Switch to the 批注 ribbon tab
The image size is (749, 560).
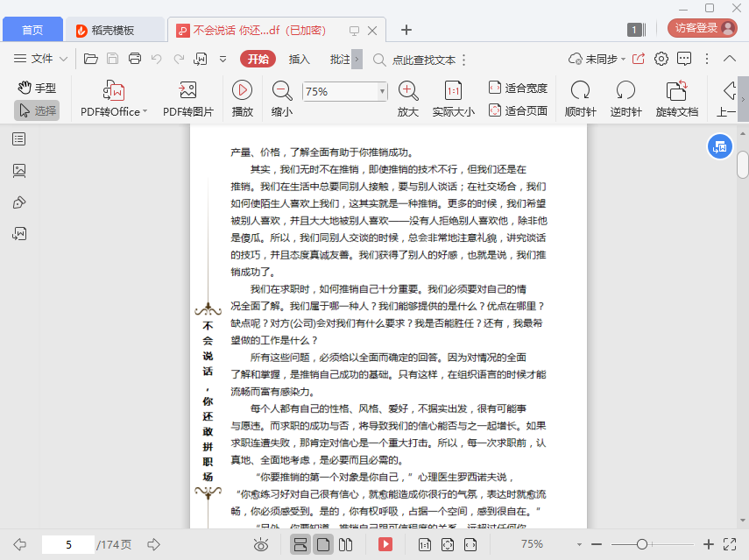pyautogui.click(x=340, y=60)
